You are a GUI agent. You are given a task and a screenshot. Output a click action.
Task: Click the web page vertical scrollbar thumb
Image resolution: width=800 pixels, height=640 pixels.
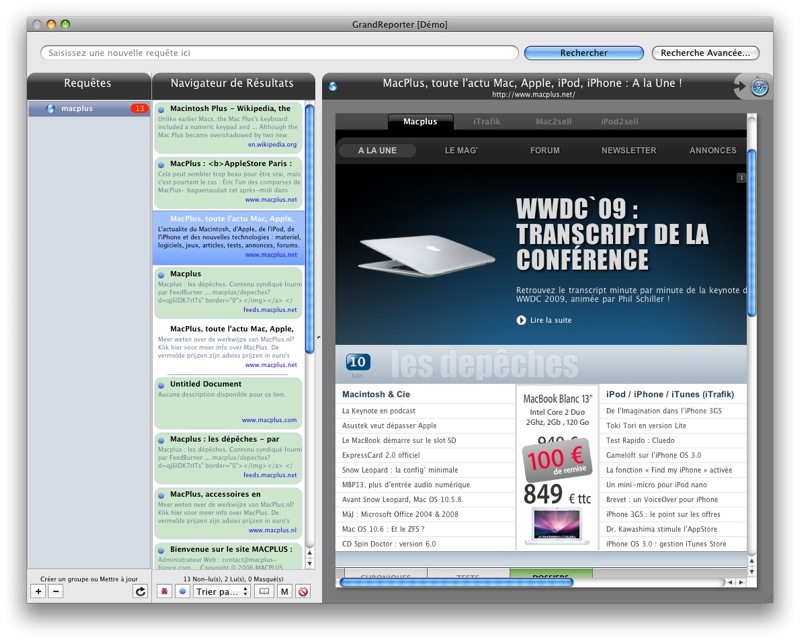coord(752,233)
